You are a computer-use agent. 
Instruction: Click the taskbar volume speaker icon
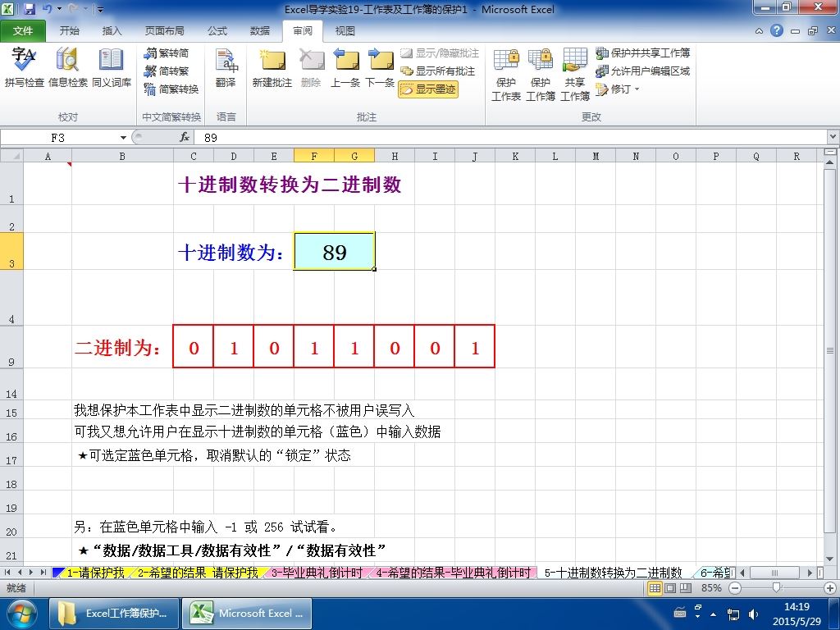pos(753,614)
